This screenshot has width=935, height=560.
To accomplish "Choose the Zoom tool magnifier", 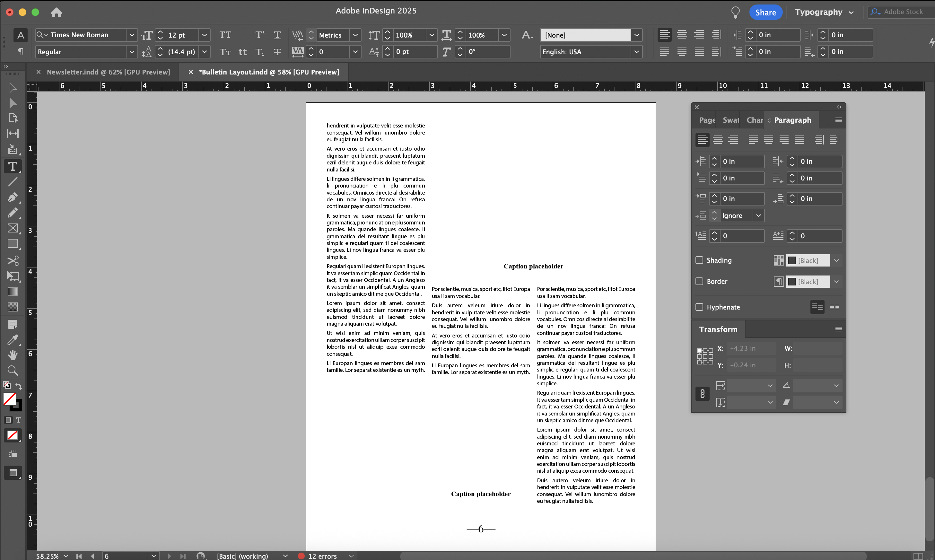I will [x=13, y=371].
